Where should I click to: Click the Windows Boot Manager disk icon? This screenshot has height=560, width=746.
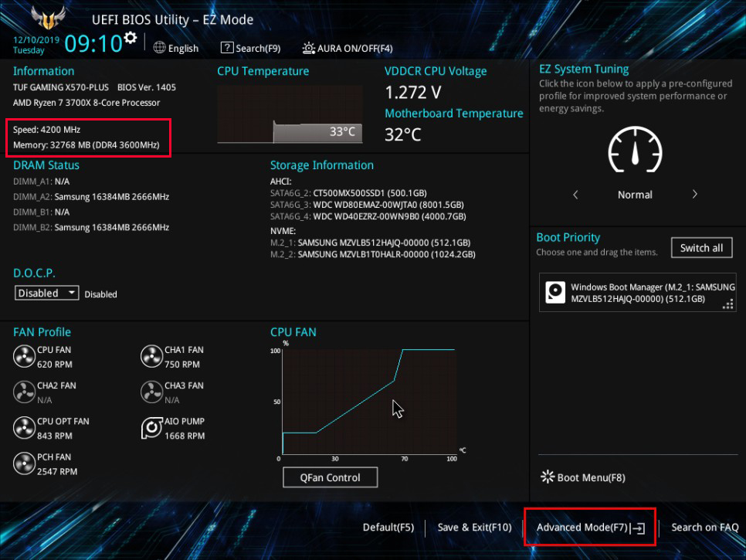coord(555,292)
